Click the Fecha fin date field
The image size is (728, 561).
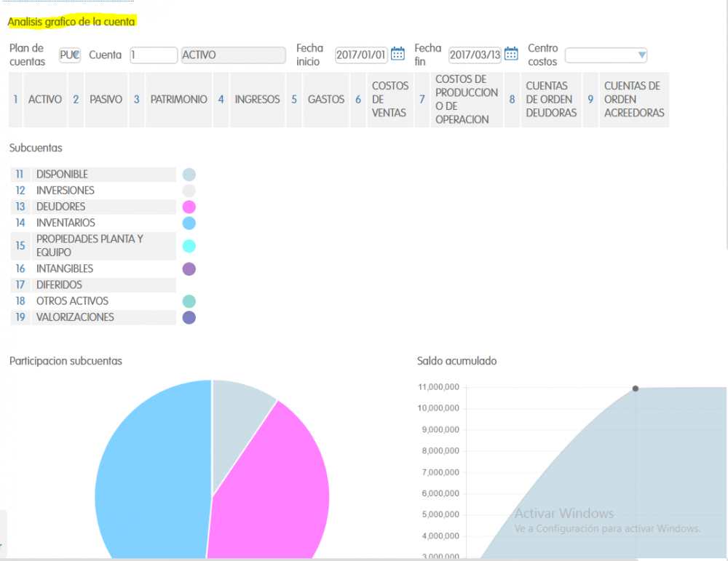471,54
